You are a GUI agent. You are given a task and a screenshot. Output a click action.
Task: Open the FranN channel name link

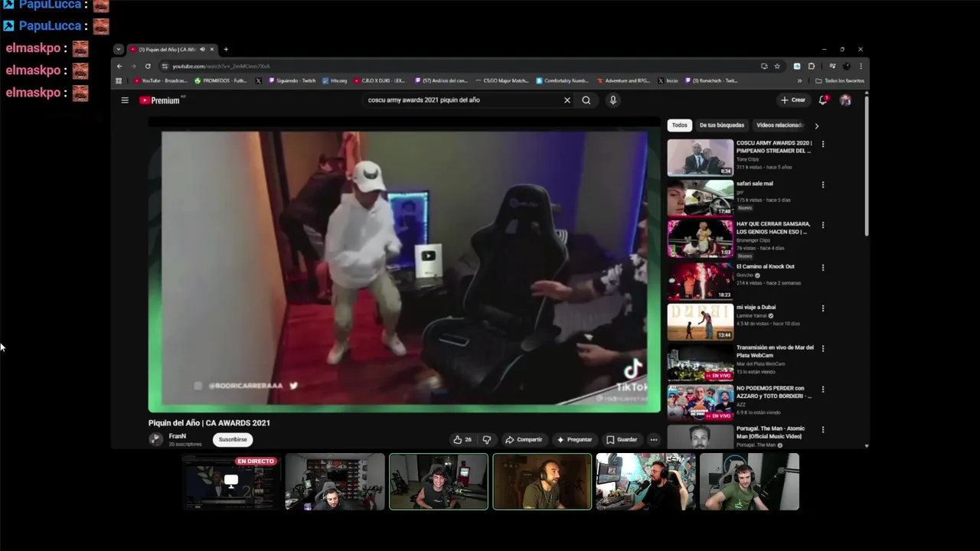[177, 436]
